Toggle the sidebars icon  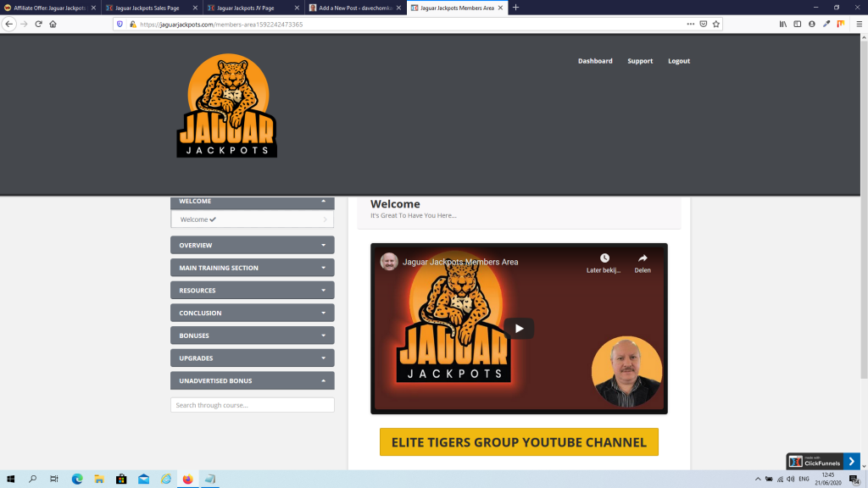click(x=797, y=25)
